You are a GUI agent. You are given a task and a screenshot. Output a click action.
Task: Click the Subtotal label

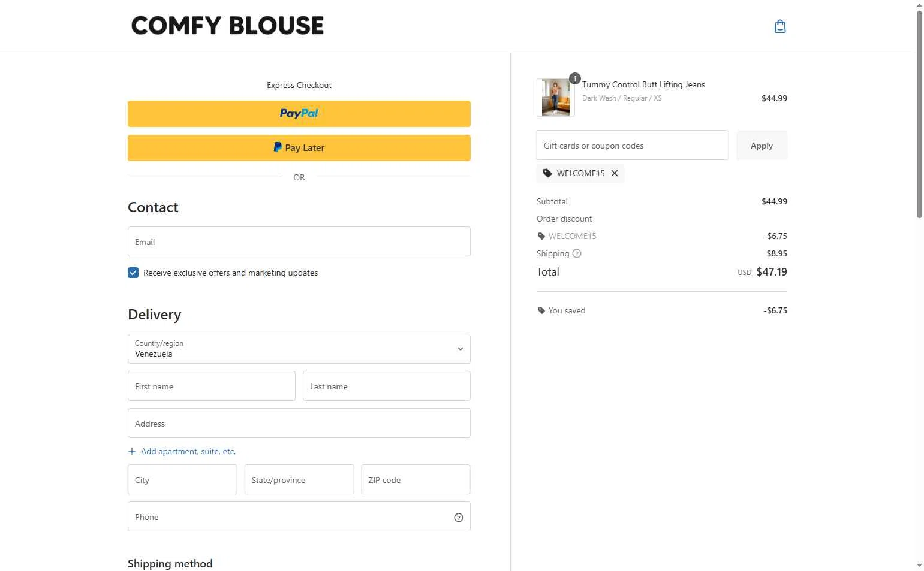click(552, 201)
